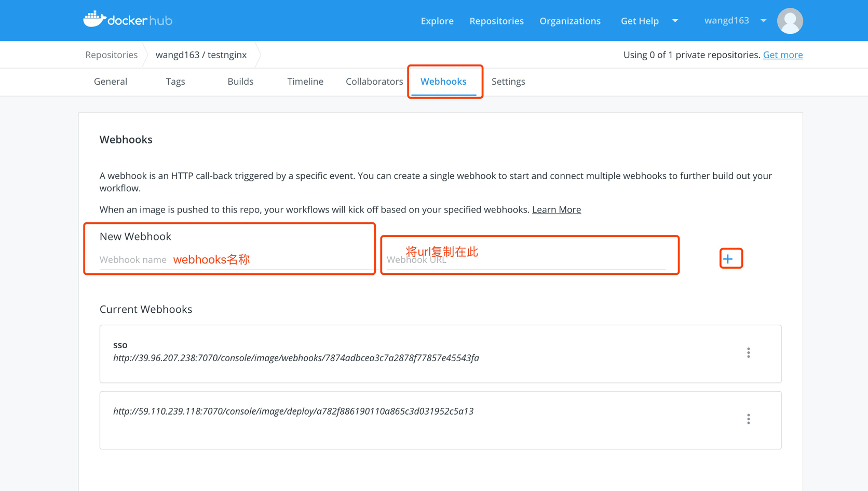Switch to the Builds tab
Image resolution: width=868 pixels, height=491 pixels.
coord(240,82)
